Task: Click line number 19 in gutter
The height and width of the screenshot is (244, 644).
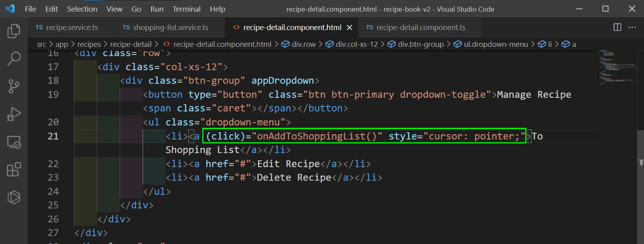Action: (x=53, y=95)
